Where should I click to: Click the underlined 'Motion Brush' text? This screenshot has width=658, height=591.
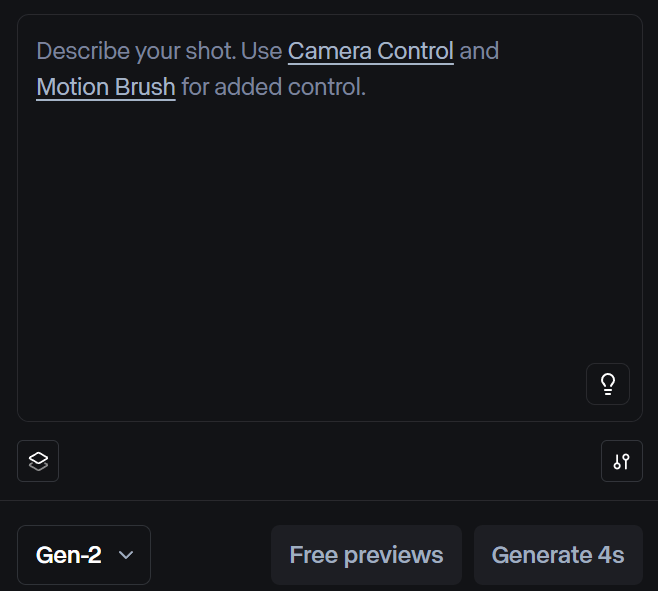tap(106, 87)
